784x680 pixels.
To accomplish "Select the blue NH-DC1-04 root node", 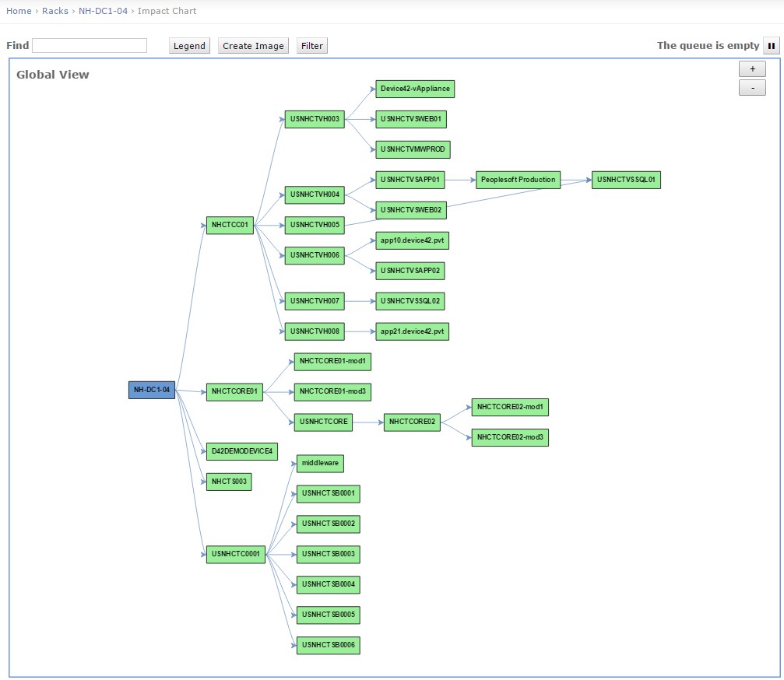I will [152, 391].
